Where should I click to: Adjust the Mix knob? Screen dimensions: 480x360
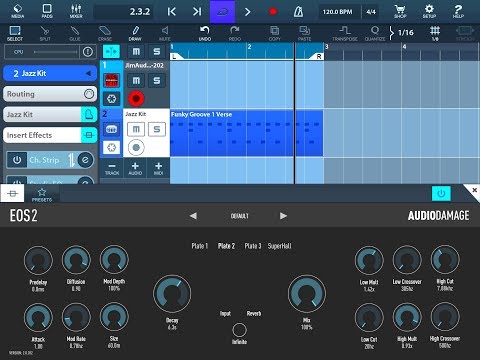[307, 293]
